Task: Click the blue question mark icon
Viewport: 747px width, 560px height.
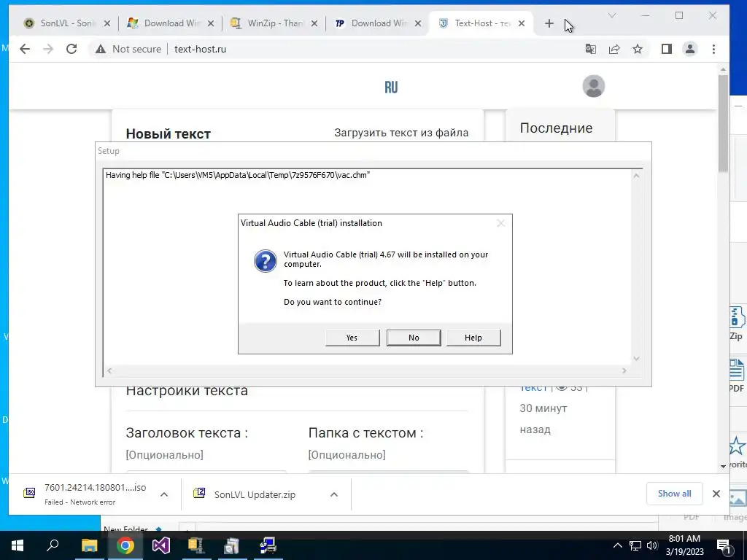Action: point(266,261)
